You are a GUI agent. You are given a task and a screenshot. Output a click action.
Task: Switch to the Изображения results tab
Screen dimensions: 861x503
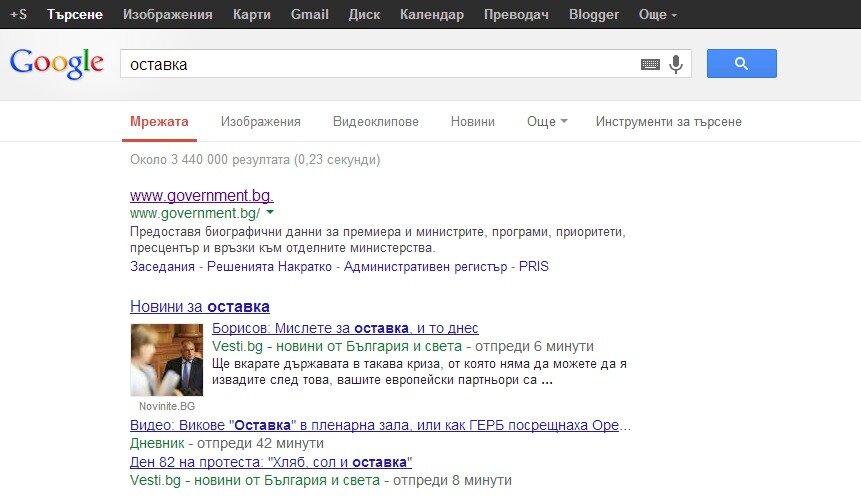[261, 122]
